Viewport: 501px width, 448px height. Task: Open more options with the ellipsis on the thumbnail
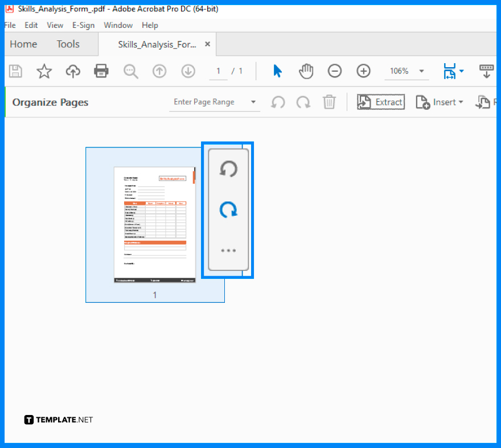[228, 250]
